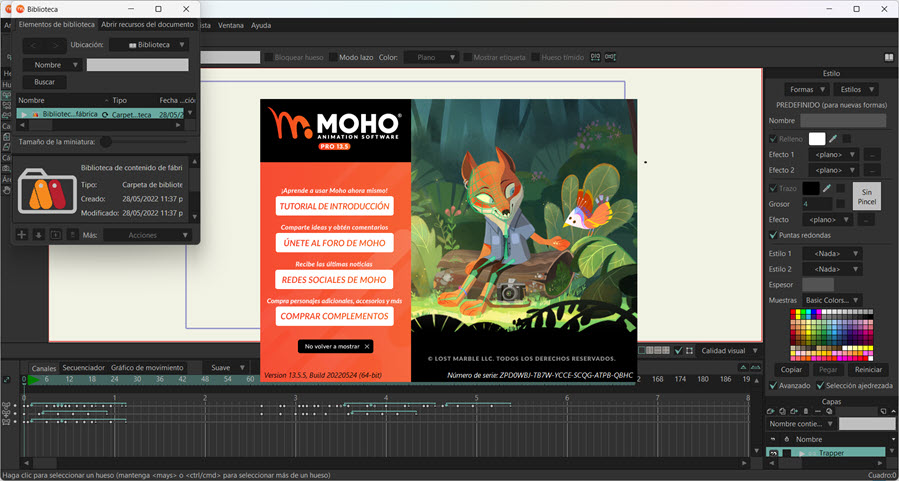
Task: Click the double peak icon above timeline ruler
Action: click(756, 367)
